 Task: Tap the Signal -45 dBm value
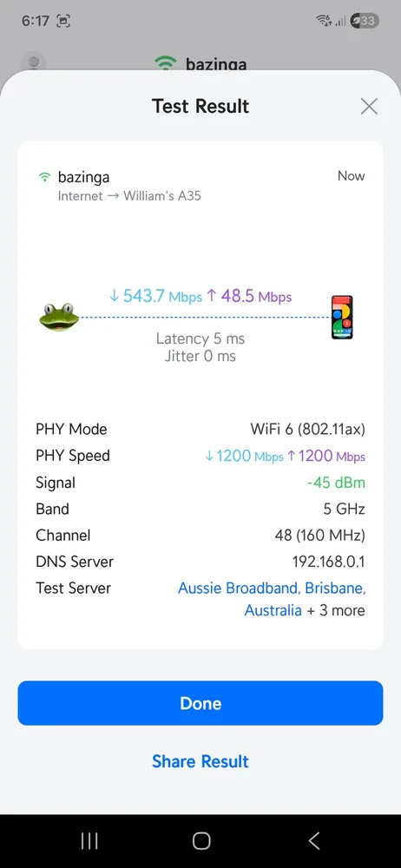click(336, 482)
